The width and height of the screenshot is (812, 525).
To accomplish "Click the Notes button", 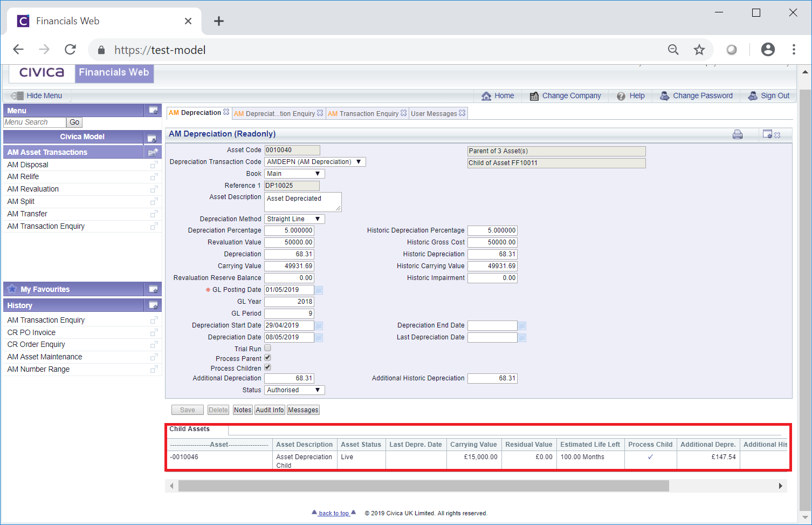I will coord(243,410).
